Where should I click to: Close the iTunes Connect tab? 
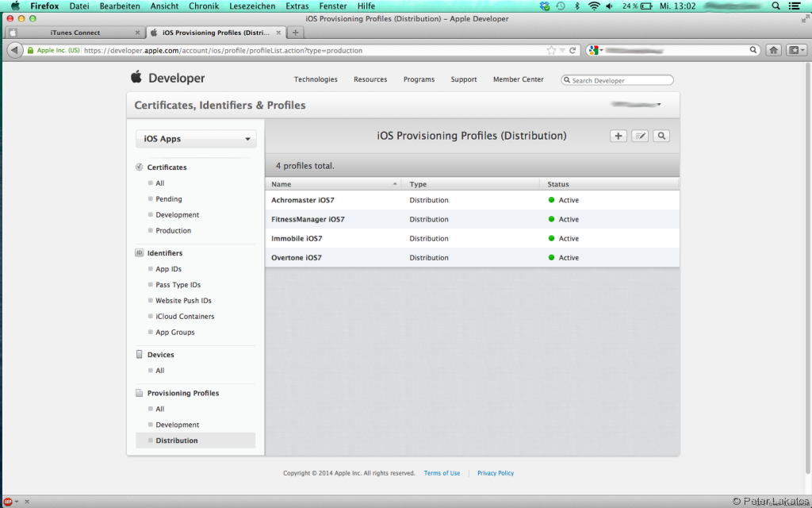[137, 32]
